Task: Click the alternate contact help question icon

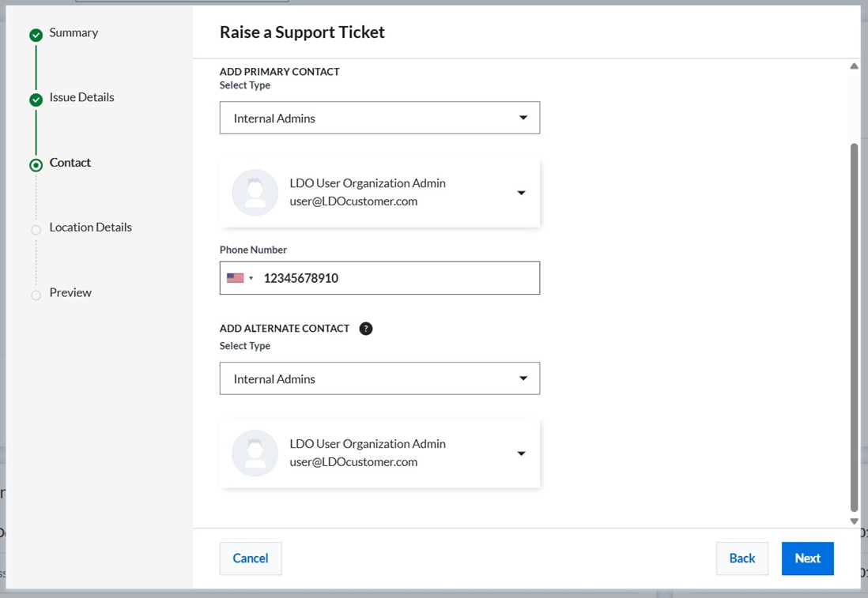Action: 365,329
